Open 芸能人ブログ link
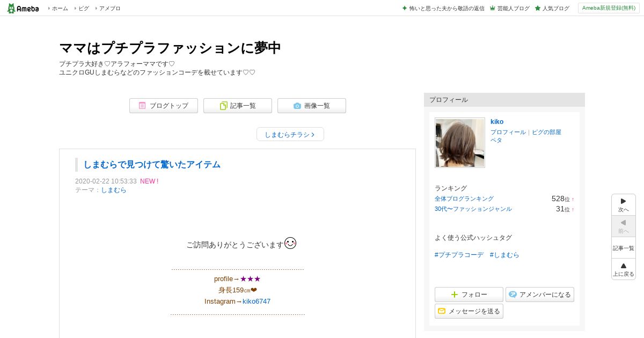Viewport: 644px width, 338px height. tap(513, 8)
